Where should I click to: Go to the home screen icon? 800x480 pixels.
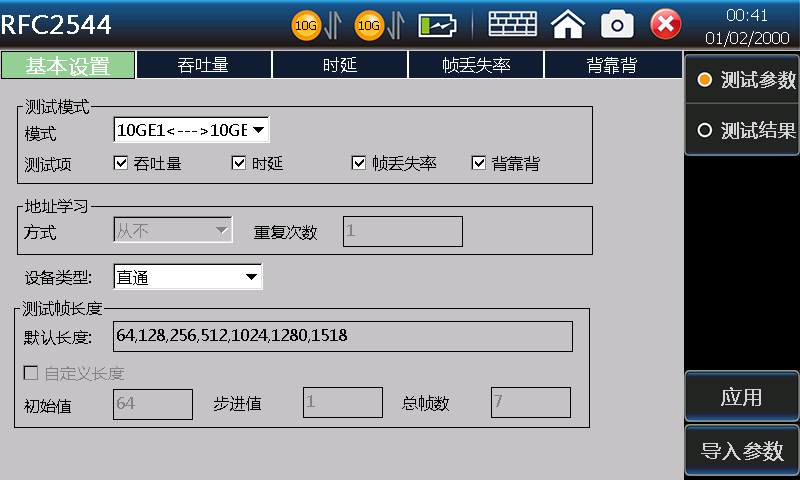tap(568, 24)
